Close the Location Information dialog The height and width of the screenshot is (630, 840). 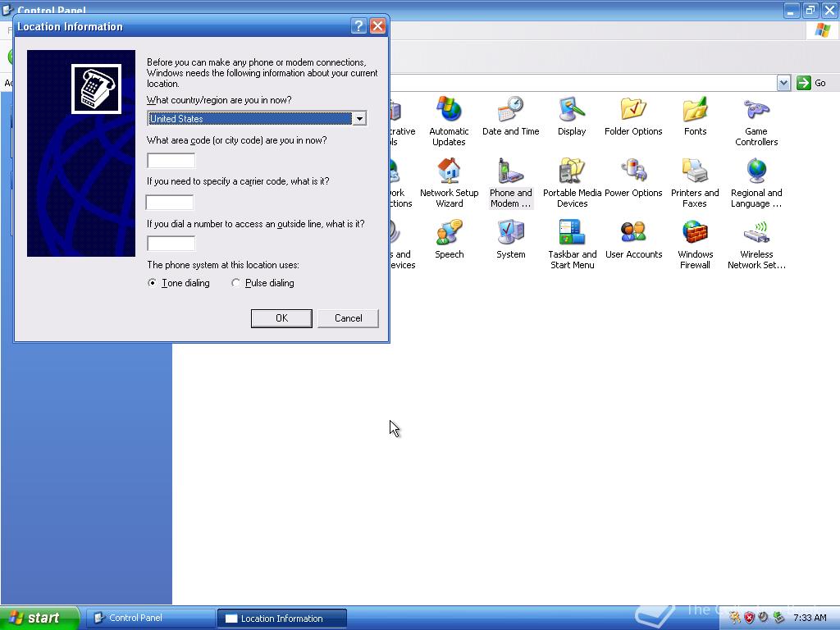click(377, 25)
